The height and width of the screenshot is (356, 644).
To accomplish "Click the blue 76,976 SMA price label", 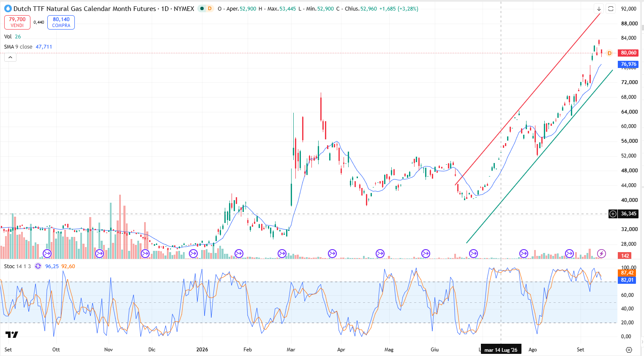I will click(x=628, y=64).
